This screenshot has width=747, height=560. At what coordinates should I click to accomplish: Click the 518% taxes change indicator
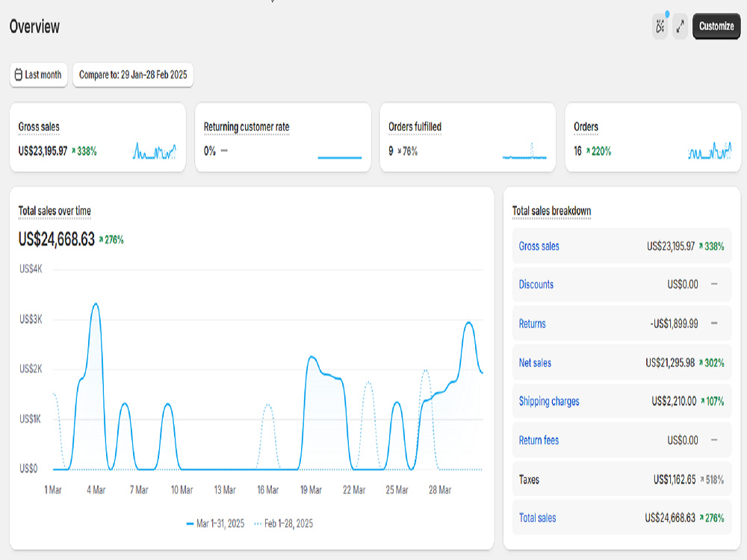(712, 479)
